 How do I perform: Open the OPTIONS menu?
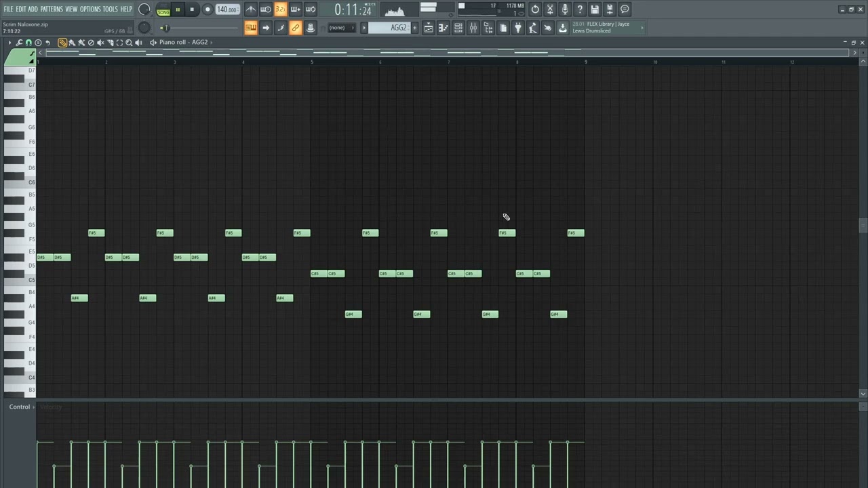click(90, 9)
